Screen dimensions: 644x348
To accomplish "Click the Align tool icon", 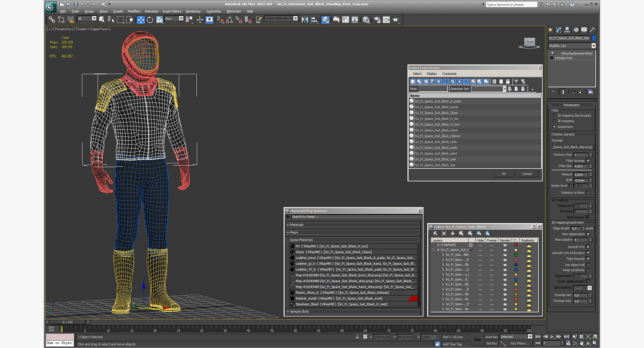I will pos(314,20).
